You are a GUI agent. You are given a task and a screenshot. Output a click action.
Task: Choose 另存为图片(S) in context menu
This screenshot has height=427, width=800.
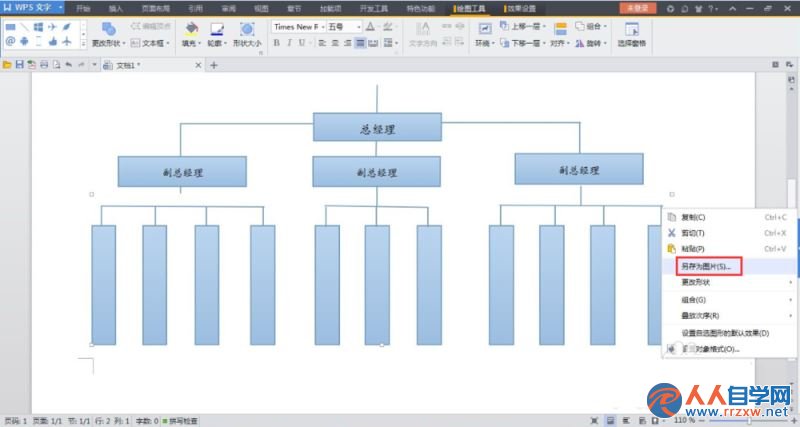coord(709,266)
